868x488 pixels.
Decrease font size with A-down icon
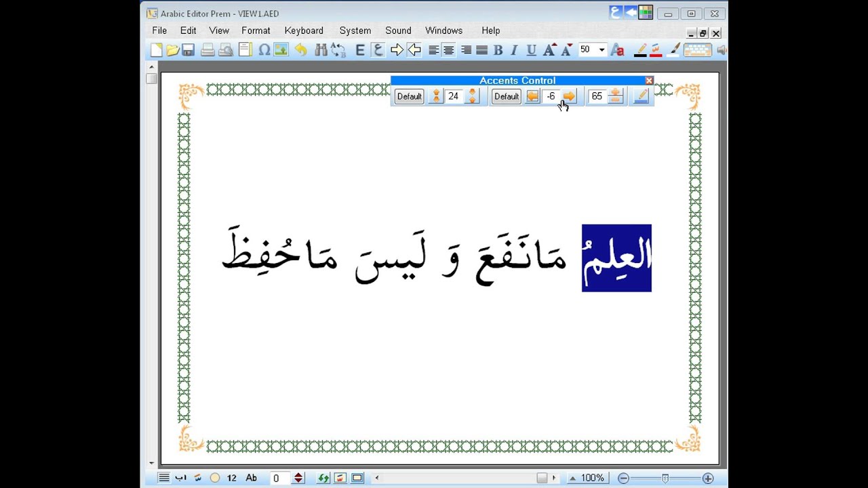pos(566,49)
